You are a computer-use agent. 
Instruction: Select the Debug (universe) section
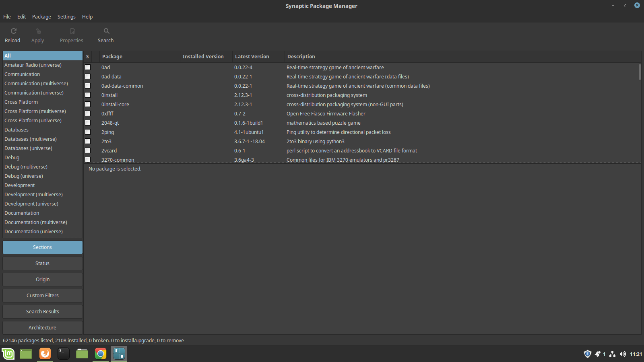(43, 176)
